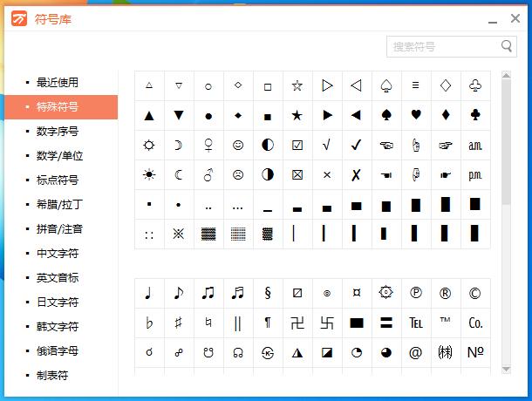Viewport: 532px width, 401px height.
Task: Click the checked ballot box symbol
Action: click(297, 145)
